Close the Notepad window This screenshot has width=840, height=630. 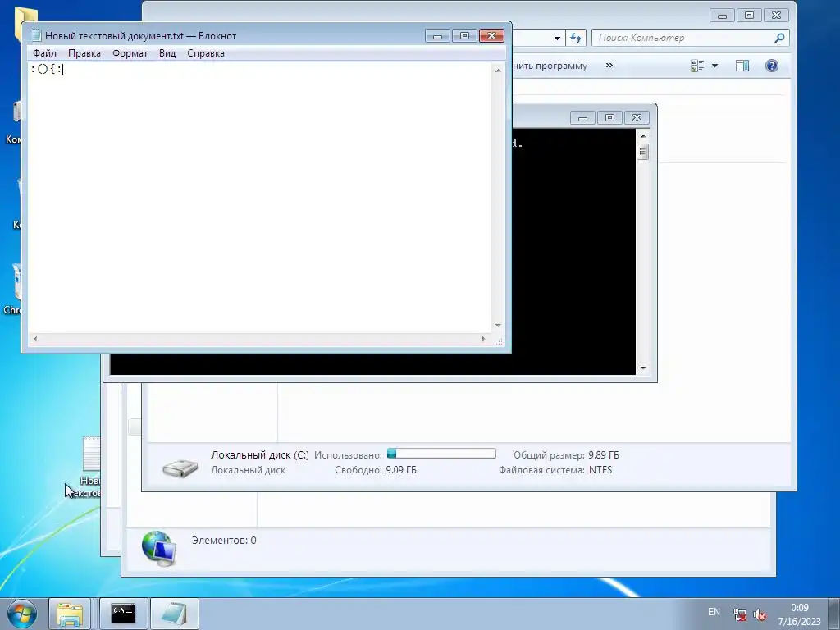tap(491, 36)
